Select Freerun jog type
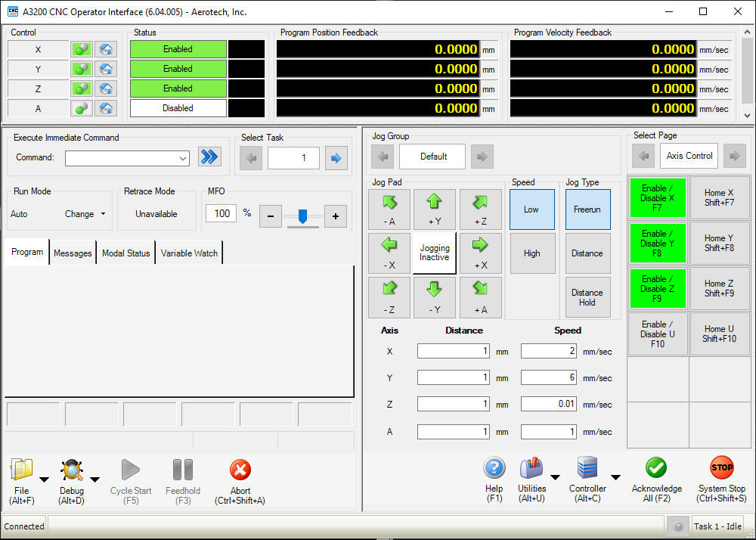 click(x=587, y=209)
